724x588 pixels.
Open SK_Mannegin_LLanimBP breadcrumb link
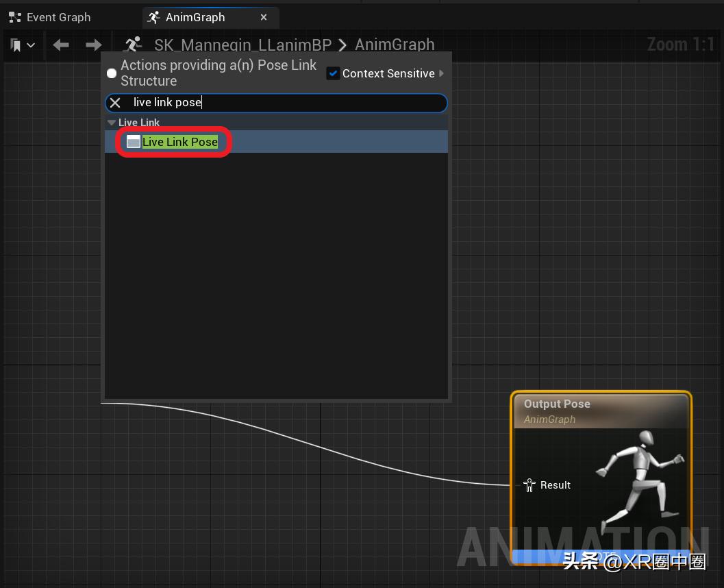click(x=242, y=45)
